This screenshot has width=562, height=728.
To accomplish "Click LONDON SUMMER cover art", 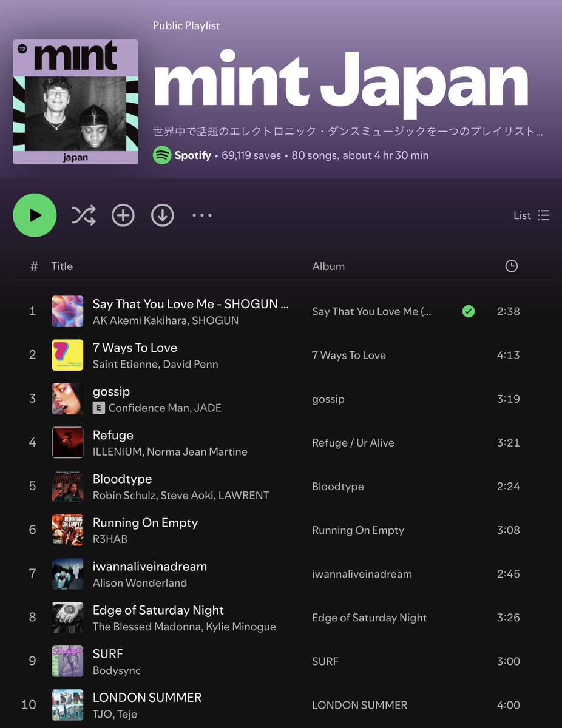I will (x=67, y=704).
